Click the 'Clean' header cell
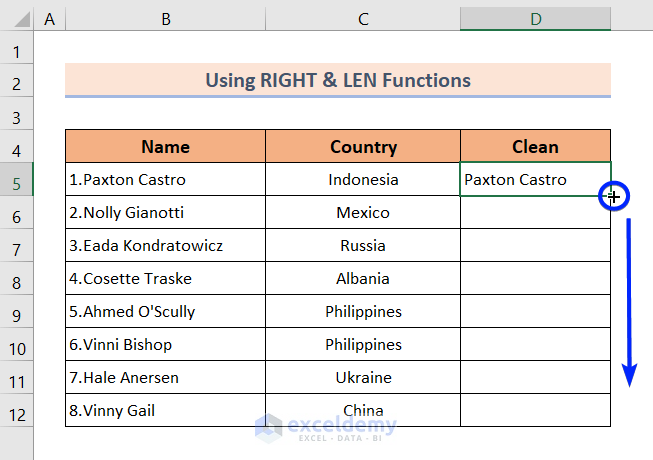 535,147
